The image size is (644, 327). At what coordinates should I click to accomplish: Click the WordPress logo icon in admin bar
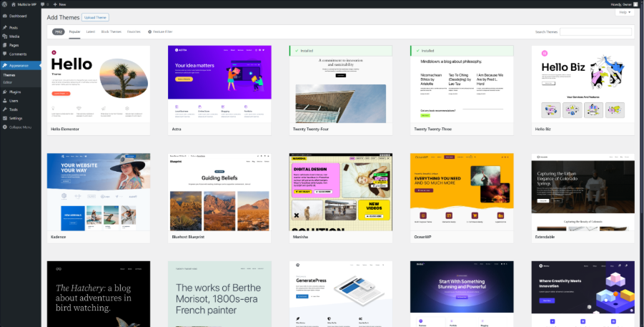coord(4,4)
